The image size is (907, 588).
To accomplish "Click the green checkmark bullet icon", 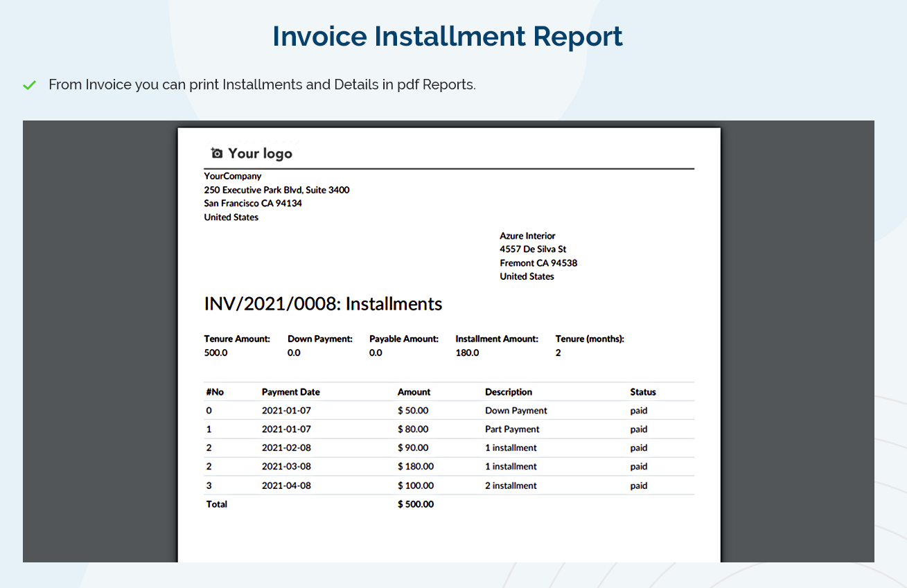I will tap(29, 85).
